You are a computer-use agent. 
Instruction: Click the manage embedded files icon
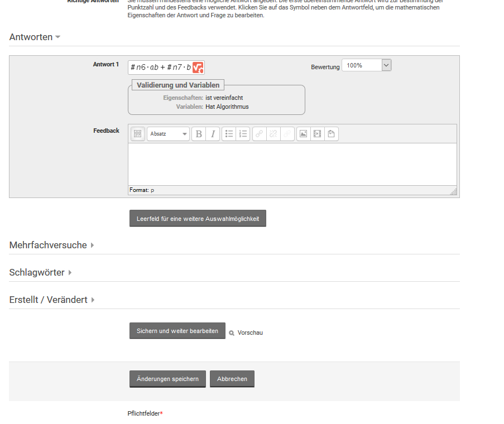pos(332,134)
